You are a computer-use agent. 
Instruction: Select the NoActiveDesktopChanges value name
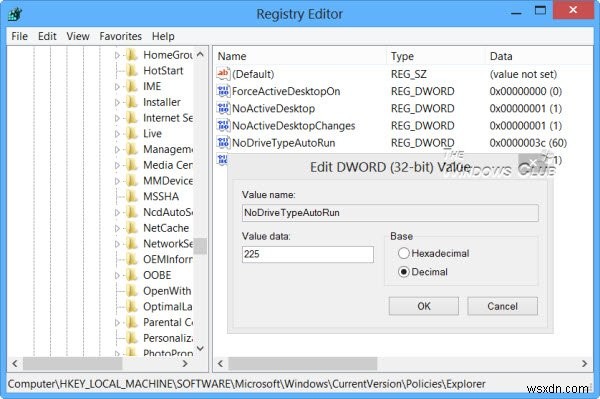[x=293, y=125]
